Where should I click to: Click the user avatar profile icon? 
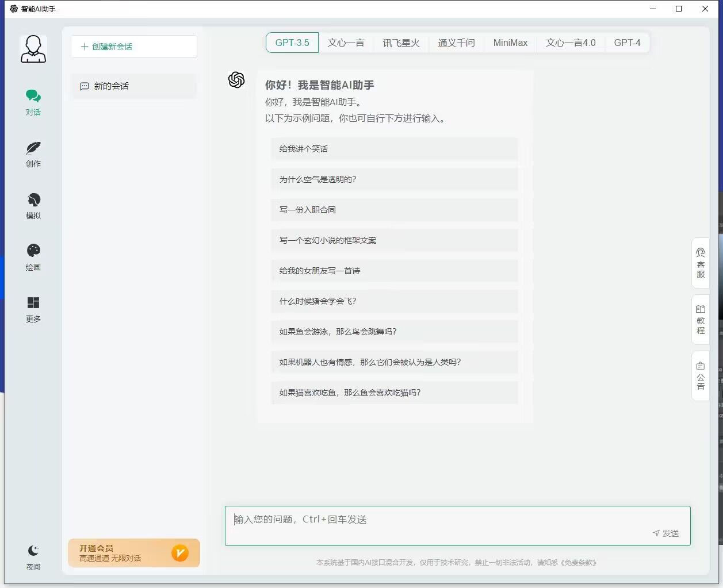click(x=33, y=49)
